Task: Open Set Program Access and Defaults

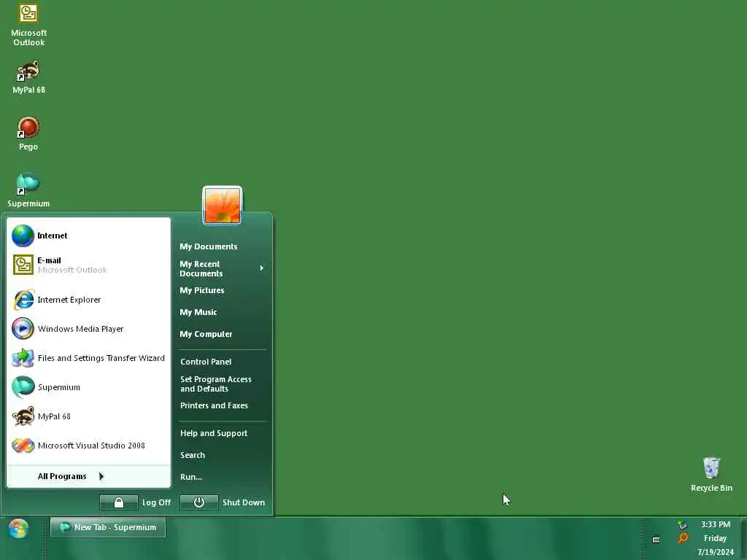Action: (x=216, y=384)
